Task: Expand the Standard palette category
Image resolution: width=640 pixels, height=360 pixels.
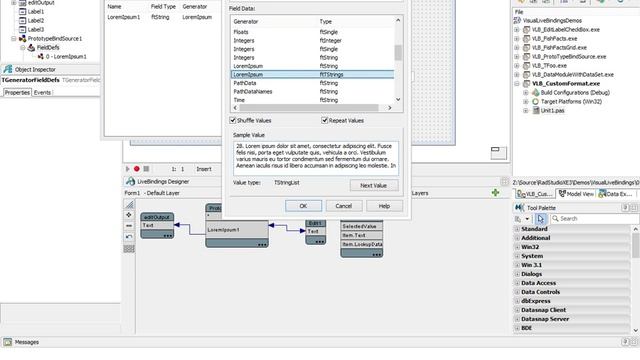Action: pyautogui.click(x=517, y=229)
